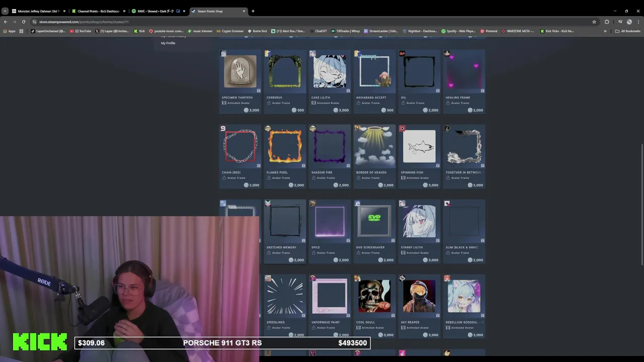View the Slim (Black & Gray) frame
This screenshot has height=362, width=644.
point(464,232)
